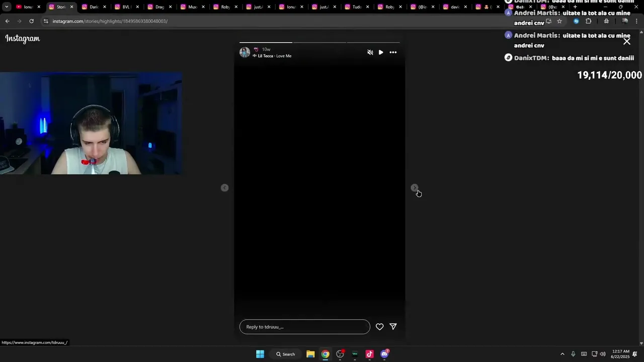Unmute the story audio speaker icon
Viewport: 644px width, 362px height.
tap(370, 52)
